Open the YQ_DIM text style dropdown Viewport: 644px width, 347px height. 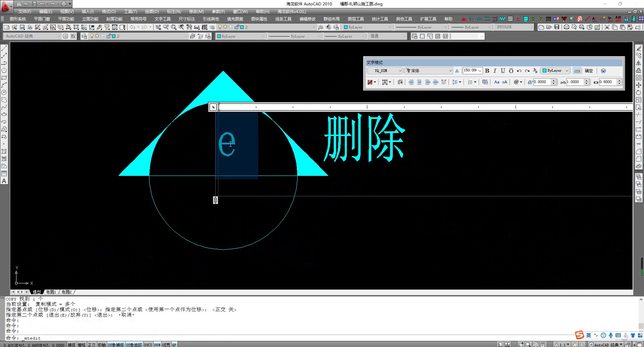pyautogui.click(x=400, y=71)
